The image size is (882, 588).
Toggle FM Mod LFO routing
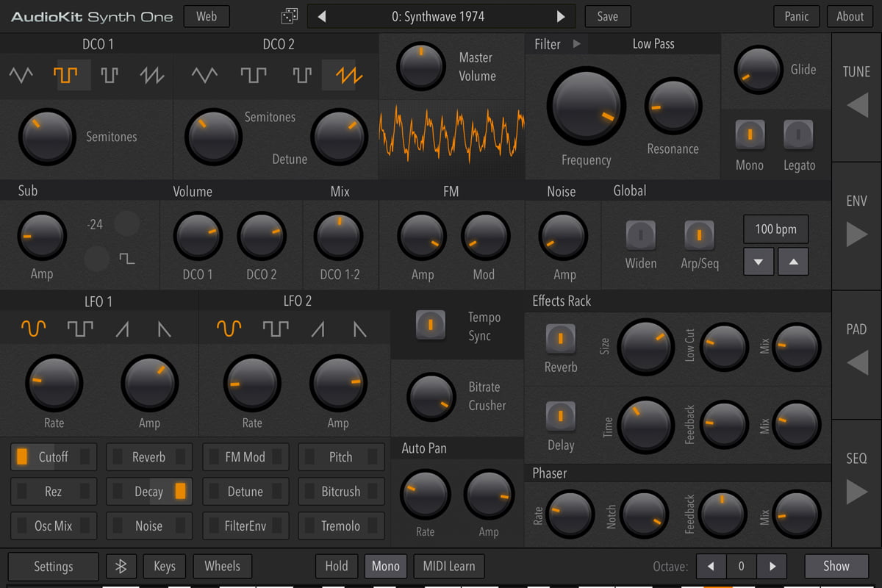[245, 456]
